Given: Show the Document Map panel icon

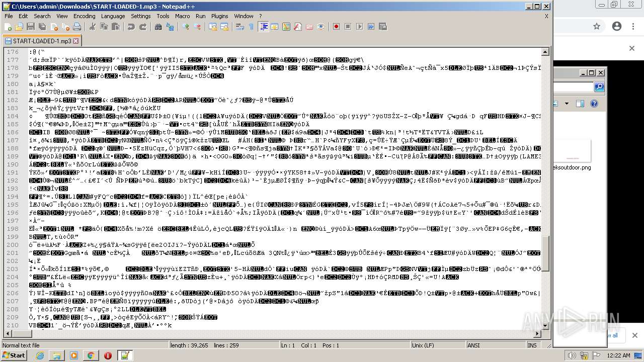Looking at the screenshot, I should tap(286, 27).
